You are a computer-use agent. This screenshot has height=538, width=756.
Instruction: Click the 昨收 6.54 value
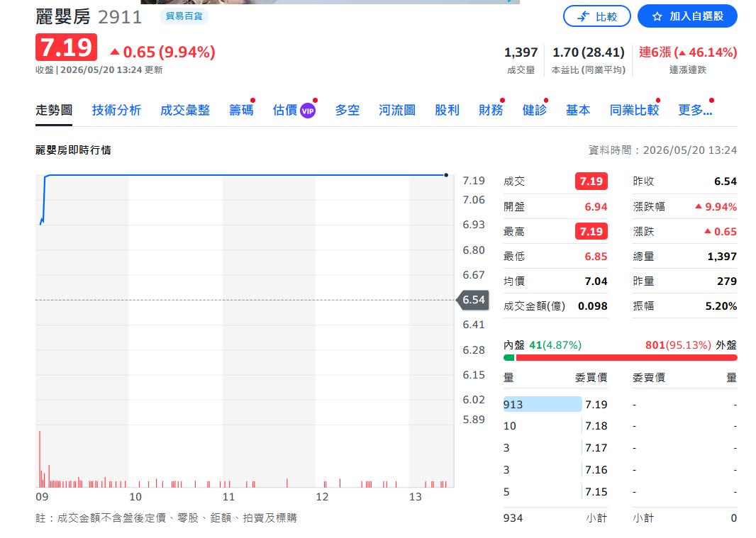(x=725, y=181)
